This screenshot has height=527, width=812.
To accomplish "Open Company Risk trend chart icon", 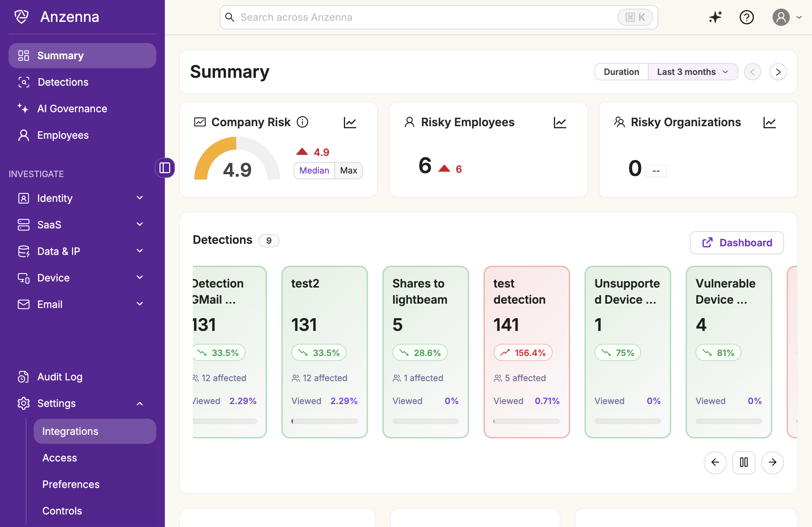I will pyautogui.click(x=350, y=123).
